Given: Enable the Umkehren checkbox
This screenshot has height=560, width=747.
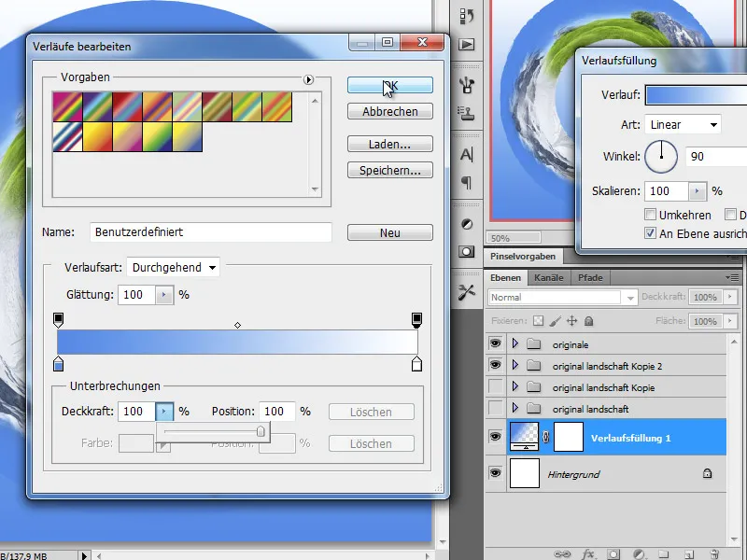Looking at the screenshot, I should click(x=650, y=215).
